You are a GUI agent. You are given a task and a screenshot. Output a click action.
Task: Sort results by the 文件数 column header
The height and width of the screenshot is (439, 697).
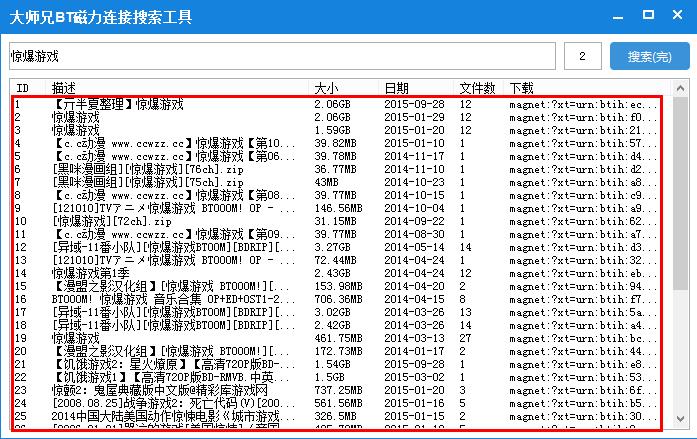tap(477, 88)
